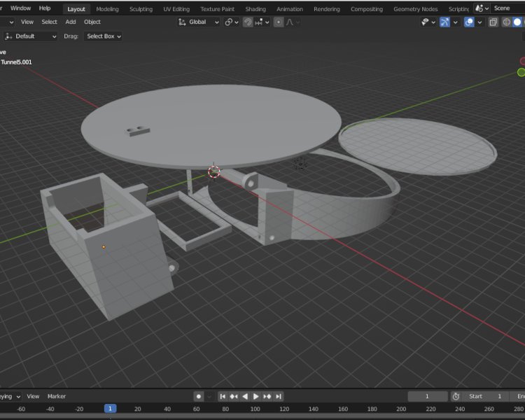Click the blue frame 1 playhead marker

(110, 409)
